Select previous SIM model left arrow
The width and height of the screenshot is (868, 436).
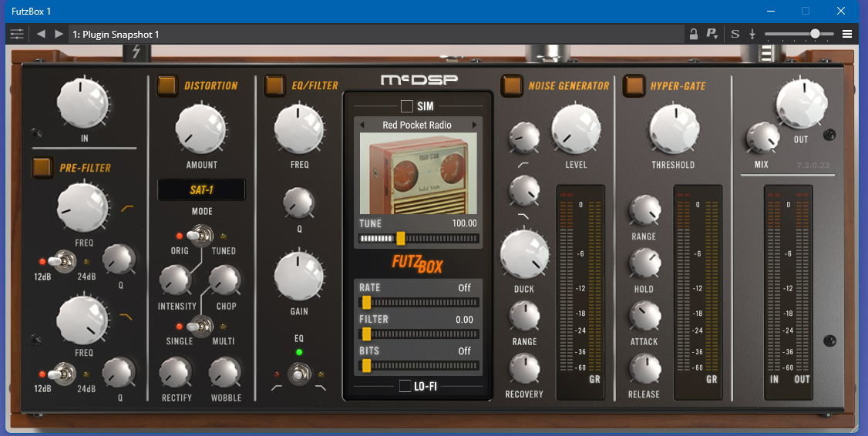coord(362,125)
